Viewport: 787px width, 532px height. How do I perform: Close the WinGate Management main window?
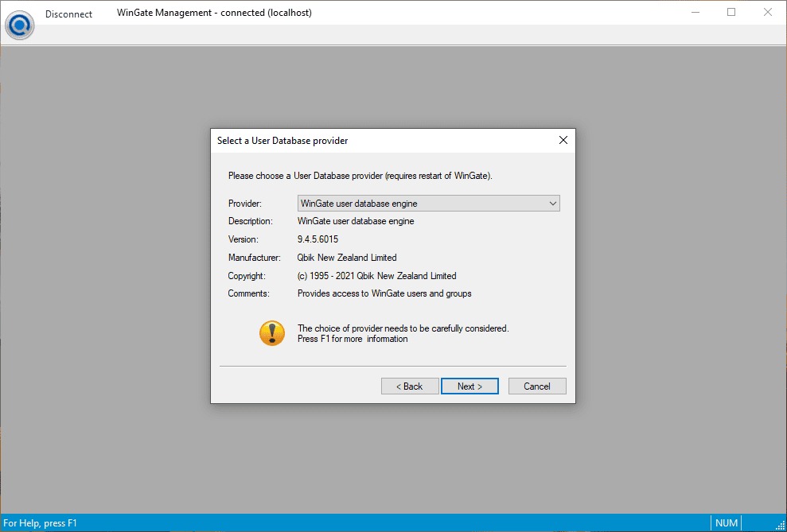[767, 13]
